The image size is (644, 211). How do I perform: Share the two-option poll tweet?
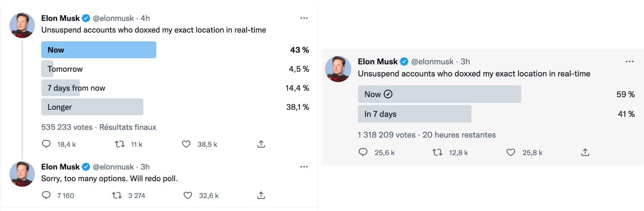(x=585, y=152)
